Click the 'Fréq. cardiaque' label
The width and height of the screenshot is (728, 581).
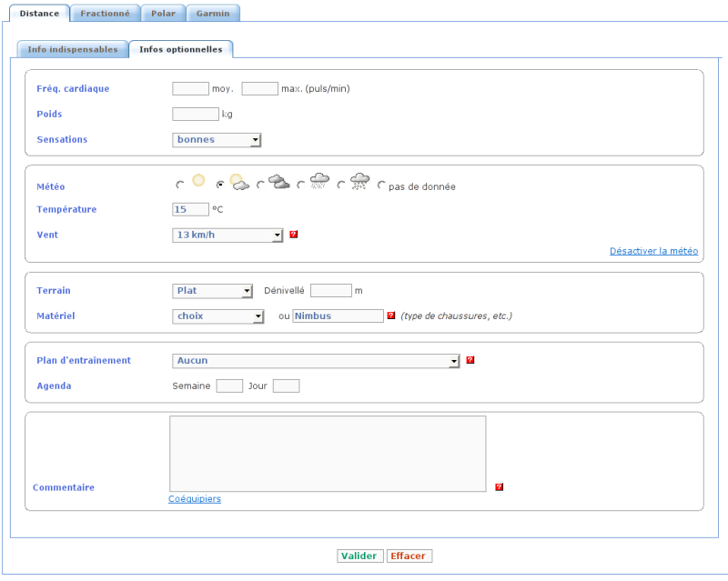[73, 88]
